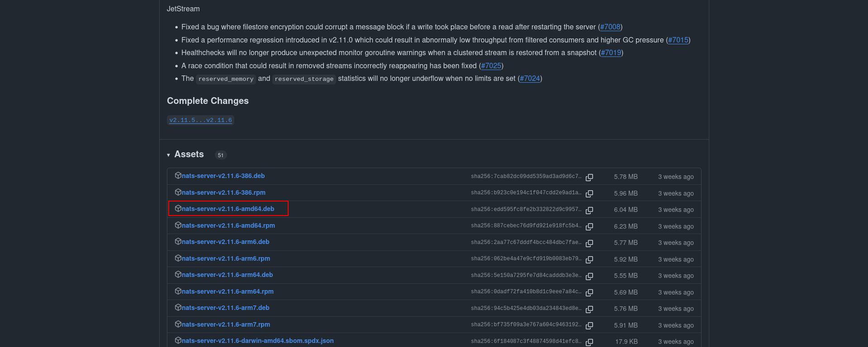The width and height of the screenshot is (868, 347).
Task: Open pull request #7008 link
Action: (610, 27)
